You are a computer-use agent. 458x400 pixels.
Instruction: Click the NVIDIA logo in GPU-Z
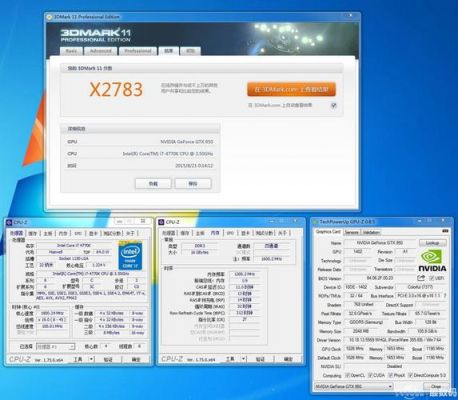pyautogui.click(x=432, y=261)
